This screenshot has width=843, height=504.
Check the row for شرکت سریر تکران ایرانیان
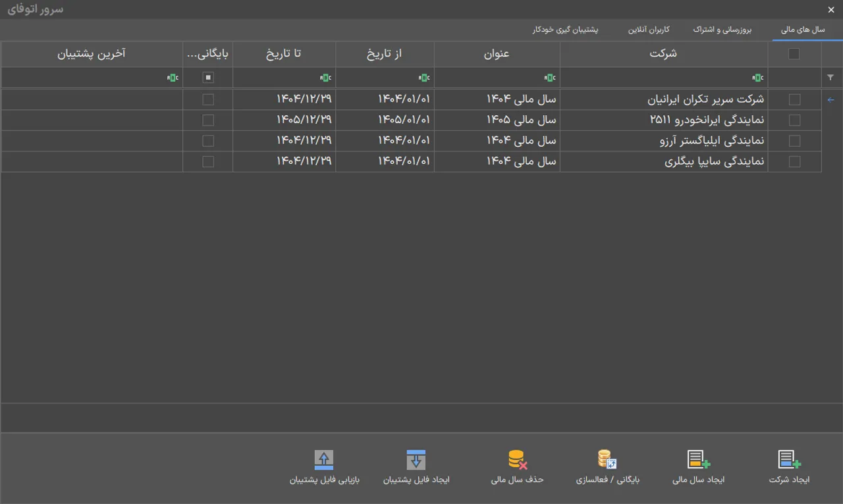point(795,99)
